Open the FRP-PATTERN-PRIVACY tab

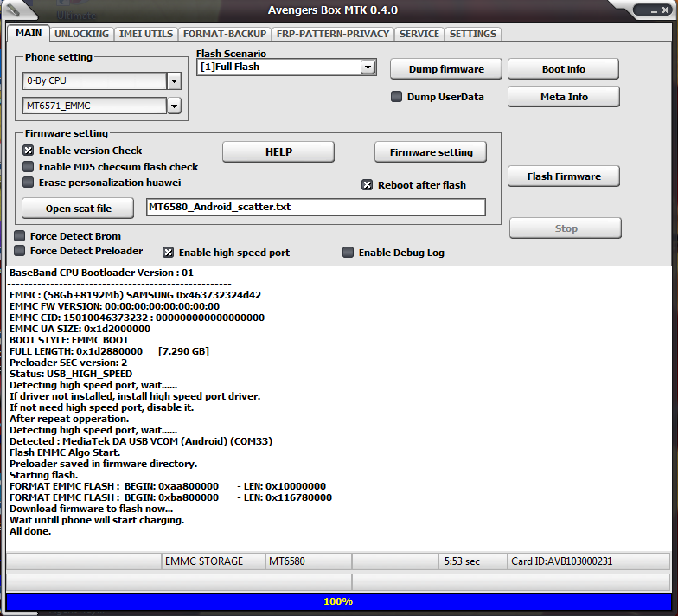(333, 34)
